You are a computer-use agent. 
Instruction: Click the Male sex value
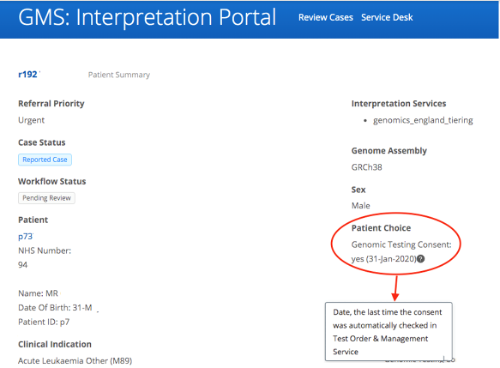(361, 206)
